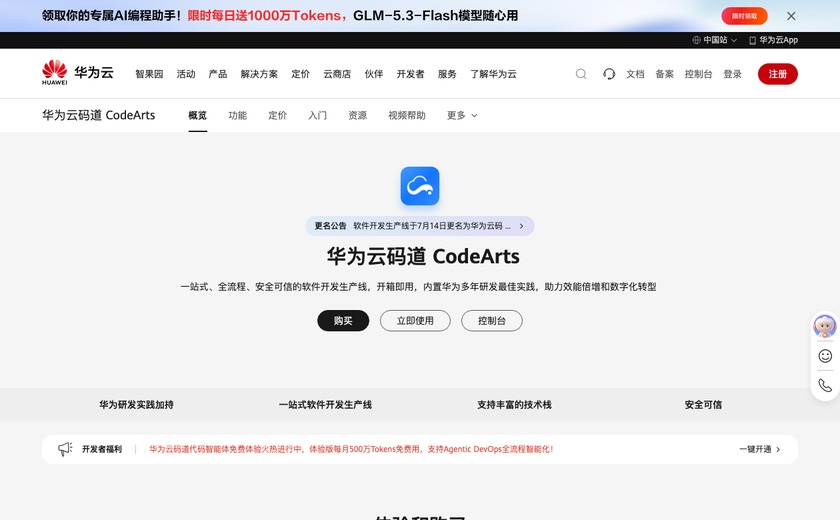Click the arrow on rename announcement pill

tap(521, 226)
